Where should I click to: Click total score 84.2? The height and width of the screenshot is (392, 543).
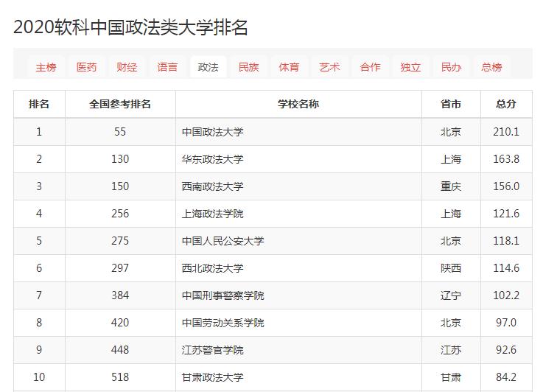pos(506,377)
